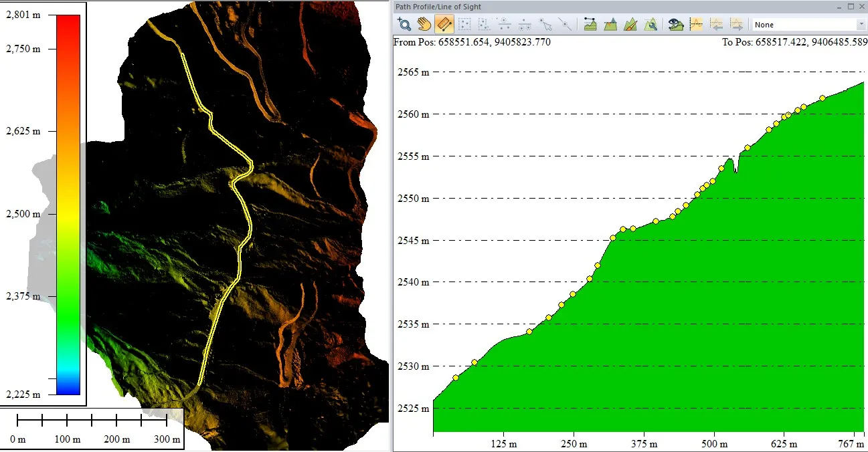Click the '2,375 m' legend label

[x=23, y=296]
